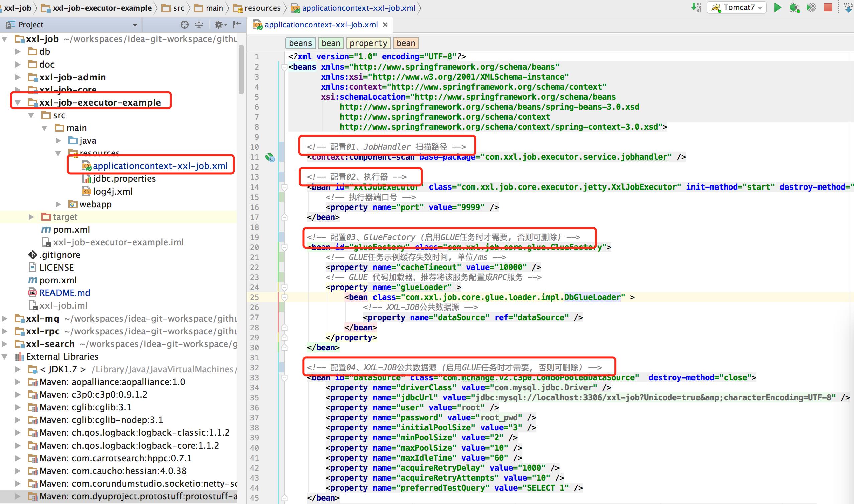The height and width of the screenshot is (504, 854).
Task: Fold the beans element at line 2
Action: click(284, 67)
